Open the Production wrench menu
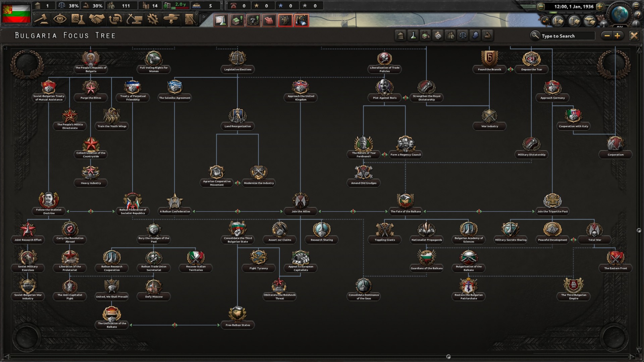Image resolution: width=644 pixels, height=362 pixels. coord(153,19)
